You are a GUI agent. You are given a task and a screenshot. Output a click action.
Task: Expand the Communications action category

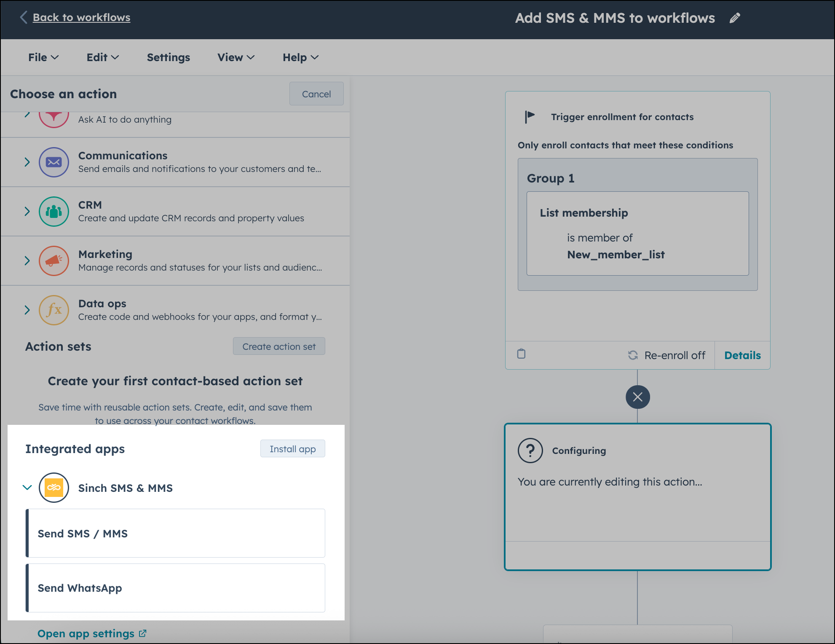coord(27,162)
